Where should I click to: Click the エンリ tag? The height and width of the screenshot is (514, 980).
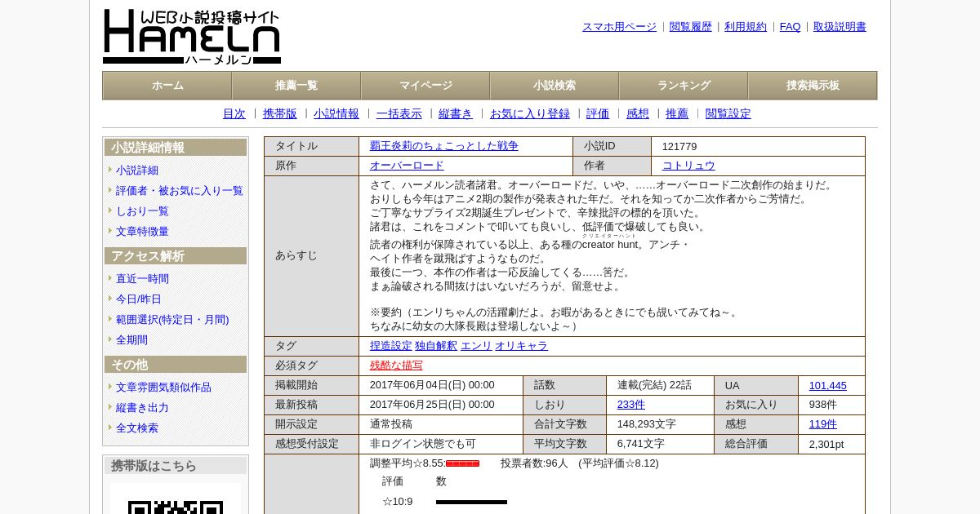[x=476, y=346]
